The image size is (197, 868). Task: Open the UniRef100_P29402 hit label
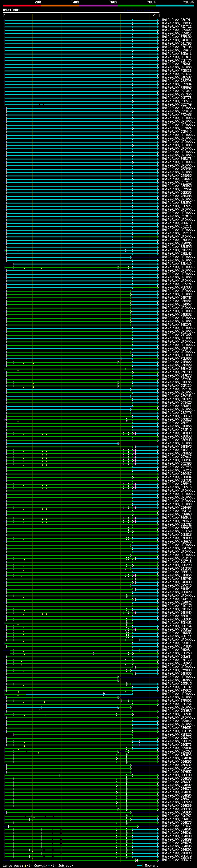(x=177, y=30)
